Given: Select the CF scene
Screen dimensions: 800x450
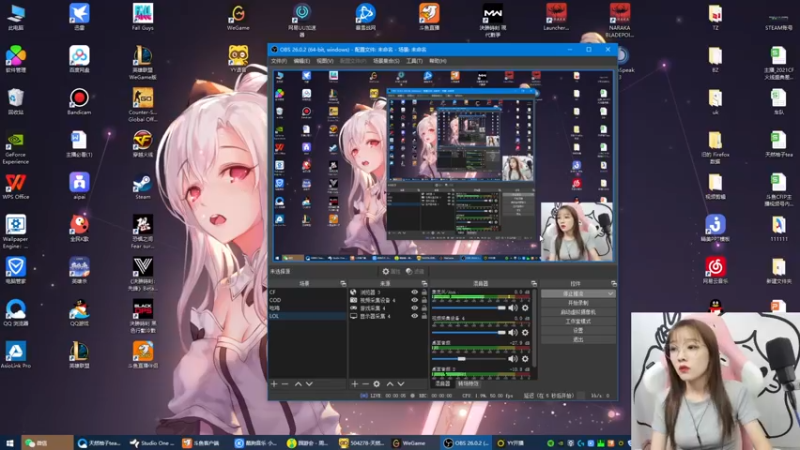Looking at the screenshot, I should (308, 292).
